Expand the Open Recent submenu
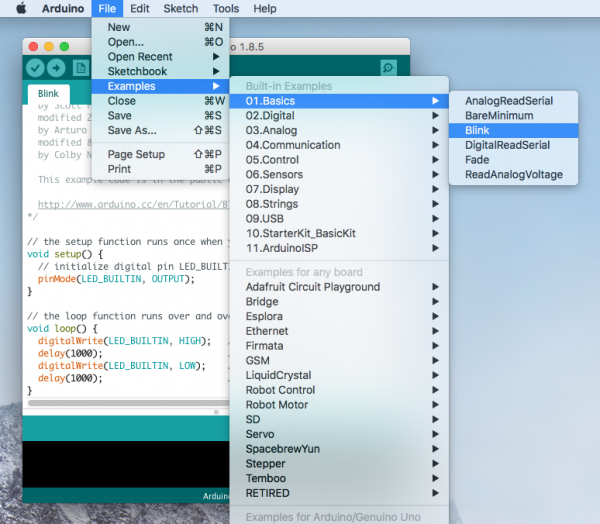Viewport: 600px width, 524px height. coord(160,57)
